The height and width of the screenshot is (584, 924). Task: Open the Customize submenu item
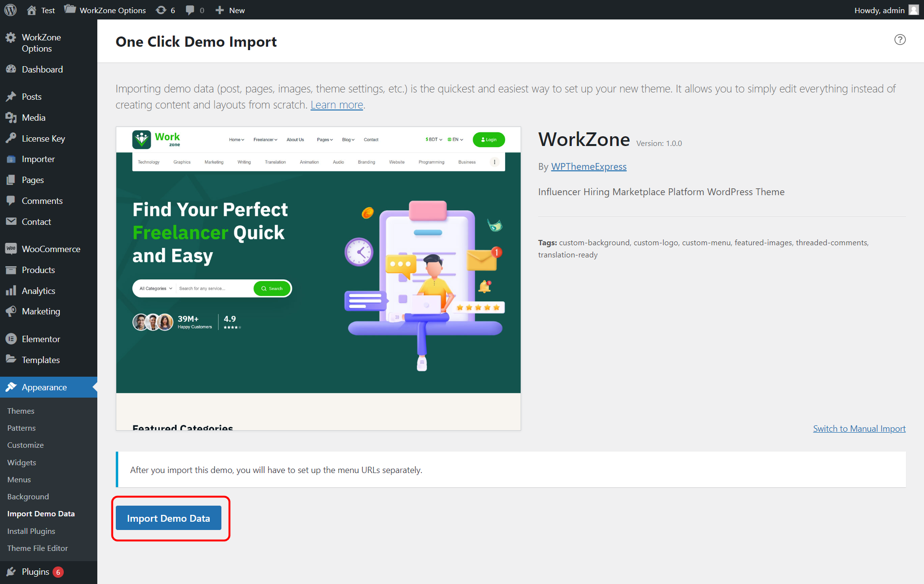pos(25,445)
